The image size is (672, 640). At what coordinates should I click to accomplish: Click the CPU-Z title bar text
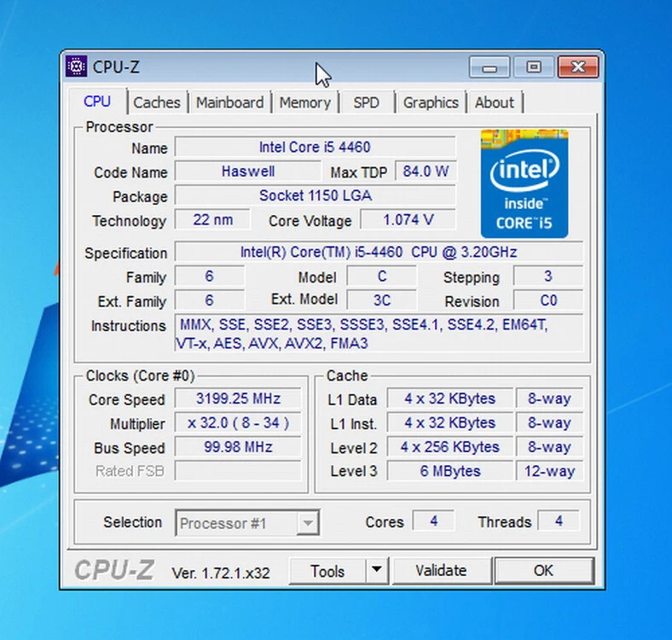pos(116,67)
